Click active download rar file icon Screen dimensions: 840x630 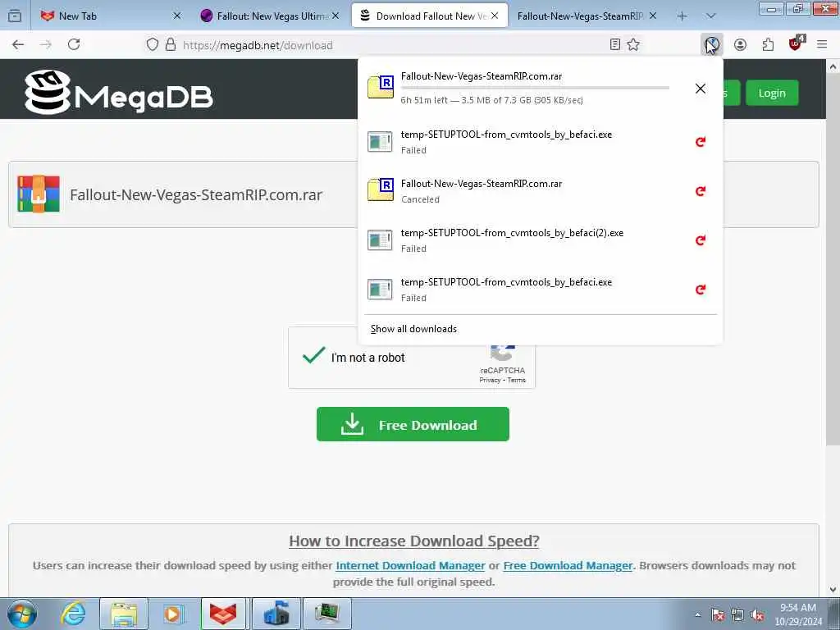coord(381,87)
